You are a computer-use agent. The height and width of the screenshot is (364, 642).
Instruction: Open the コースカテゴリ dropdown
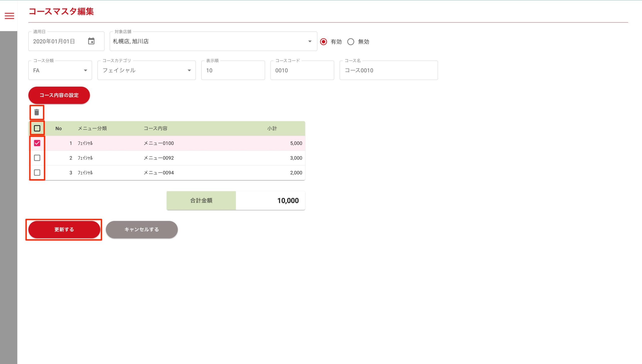[146, 70]
